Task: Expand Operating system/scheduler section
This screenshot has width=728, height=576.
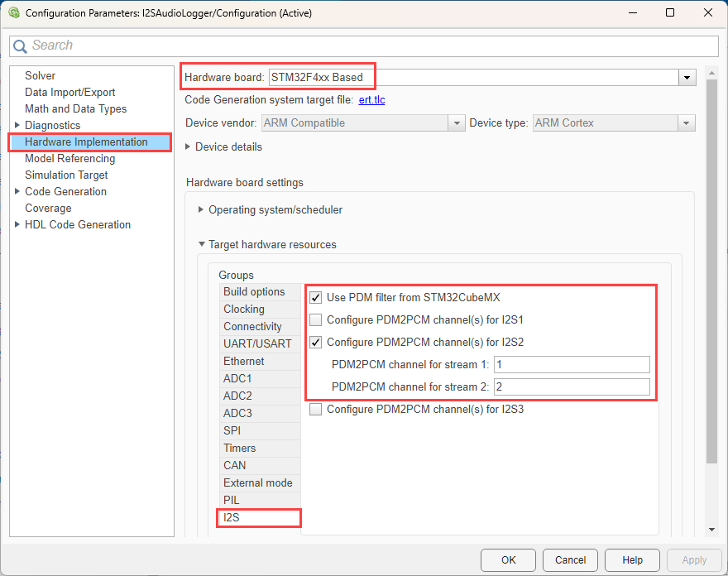Action: pyautogui.click(x=201, y=210)
